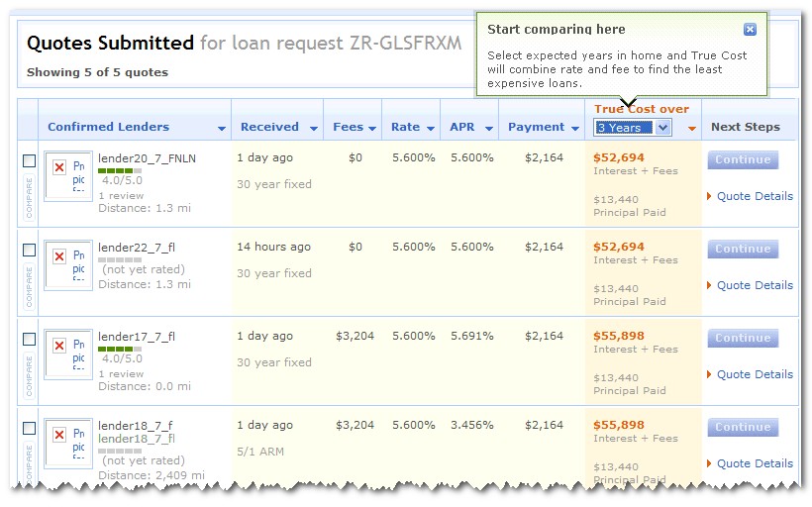Viewport: 812px width, 507px height.
Task: Click 'True Cost over' header label
Action: pos(642,109)
